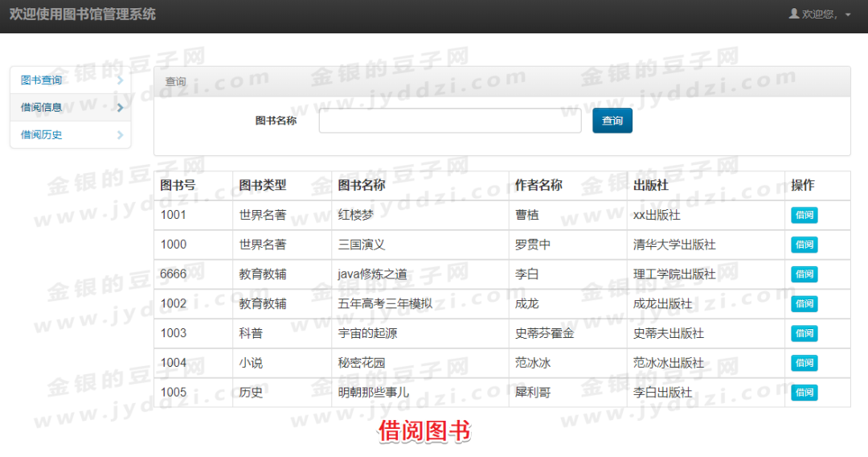
Task: Click the 图书号 column header
Action: (x=178, y=185)
